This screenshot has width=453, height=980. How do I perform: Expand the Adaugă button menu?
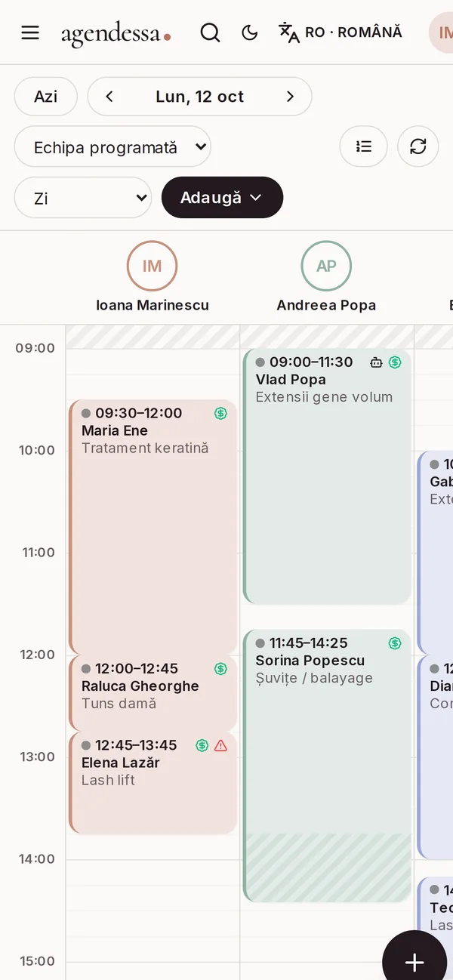(x=222, y=198)
